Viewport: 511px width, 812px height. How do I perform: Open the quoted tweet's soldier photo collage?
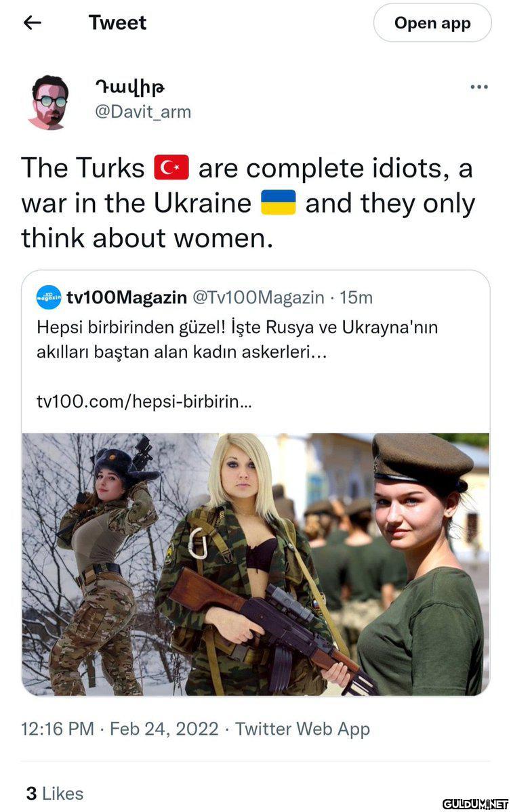click(x=255, y=564)
